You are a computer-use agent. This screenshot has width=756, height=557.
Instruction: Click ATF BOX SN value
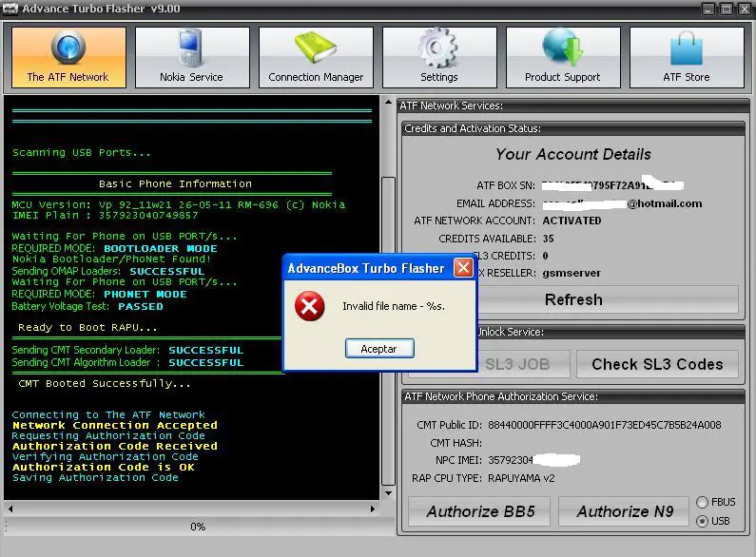click(x=612, y=185)
